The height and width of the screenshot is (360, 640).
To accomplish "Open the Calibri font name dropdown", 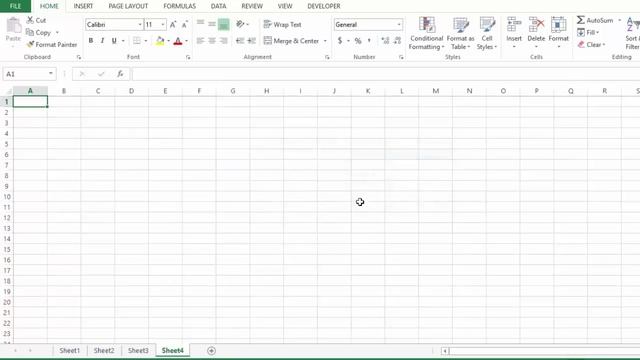I will point(140,24).
